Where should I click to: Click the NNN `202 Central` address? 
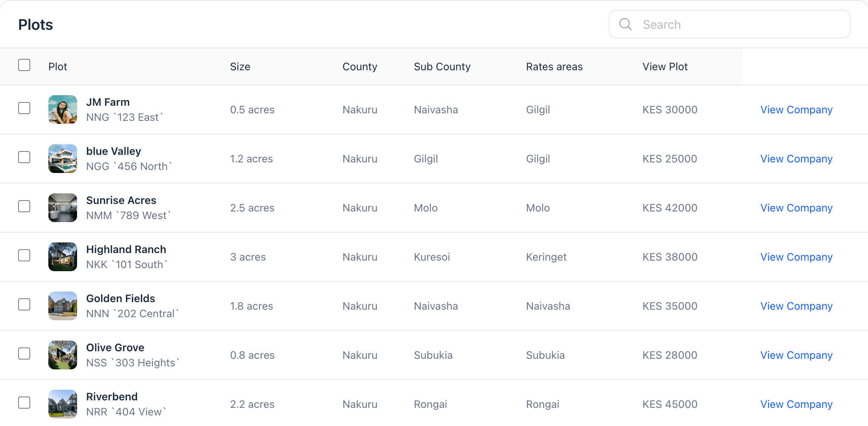point(133,313)
